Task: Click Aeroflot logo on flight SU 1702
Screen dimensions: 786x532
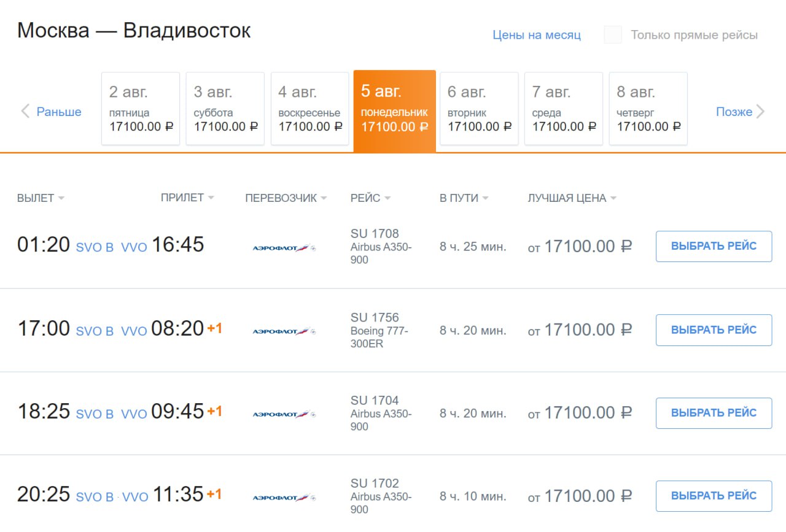Action: coord(284,497)
